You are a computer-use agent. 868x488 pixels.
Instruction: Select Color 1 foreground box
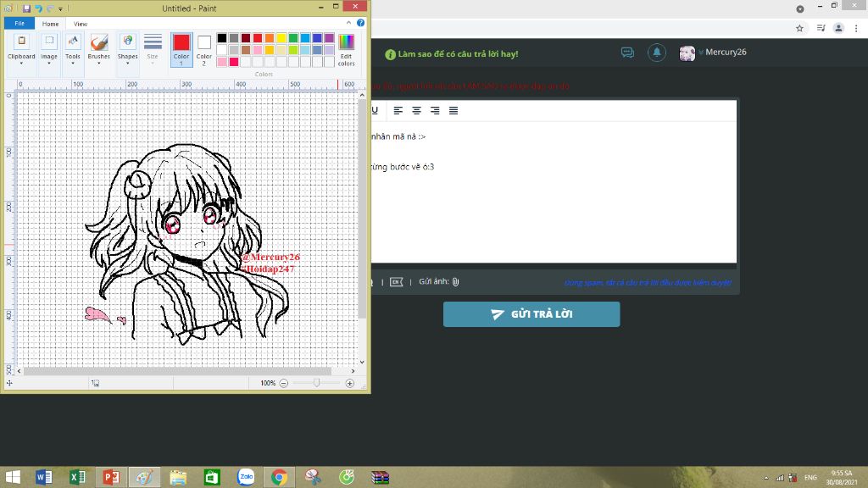(181, 50)
